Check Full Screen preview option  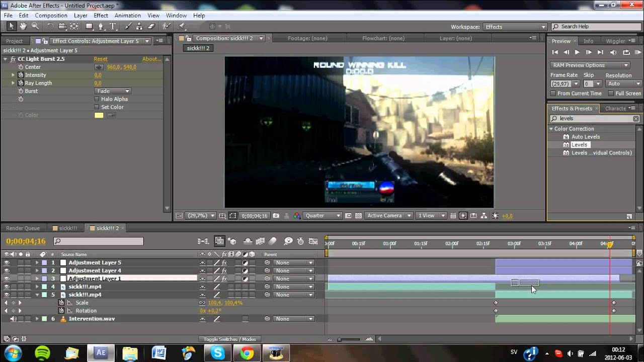(x=611, y=94)
